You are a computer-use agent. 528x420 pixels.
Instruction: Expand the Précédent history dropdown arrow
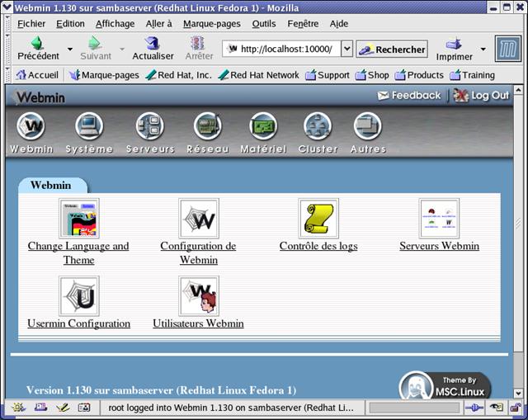pyautogui.click(x=70, y=50)
